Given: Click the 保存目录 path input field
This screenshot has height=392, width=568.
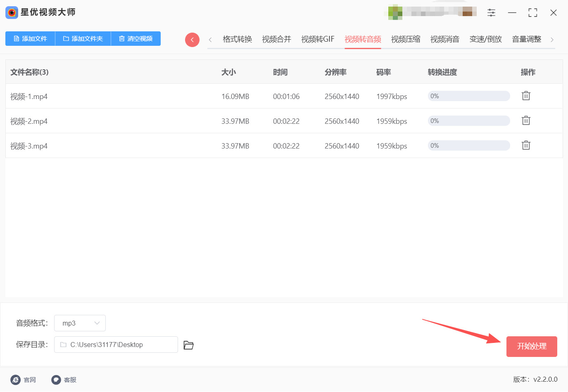Looking at the screenshot, I should 116,345.
